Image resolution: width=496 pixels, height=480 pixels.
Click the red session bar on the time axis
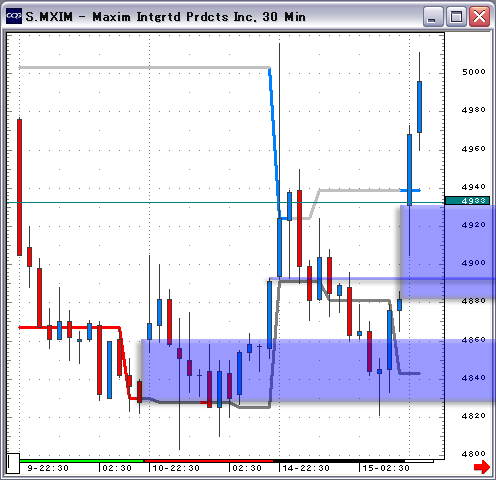click(x=209, y=461)
